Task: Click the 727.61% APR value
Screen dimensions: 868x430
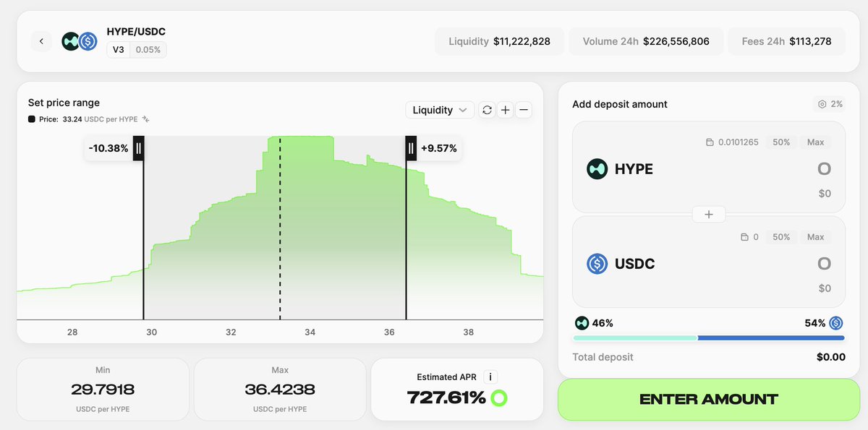Action: [x=446, y=397]
